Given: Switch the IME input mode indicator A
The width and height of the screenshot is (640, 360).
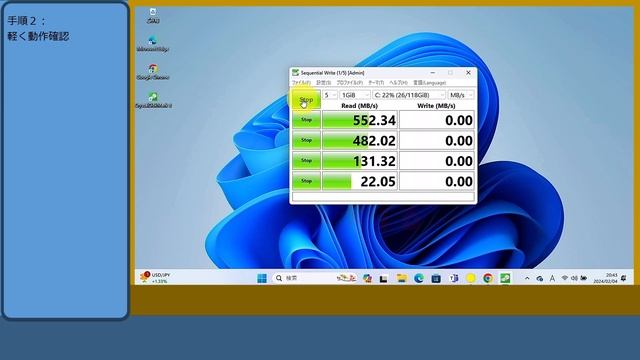Looking at the screenshot, I should pos(552,278).
